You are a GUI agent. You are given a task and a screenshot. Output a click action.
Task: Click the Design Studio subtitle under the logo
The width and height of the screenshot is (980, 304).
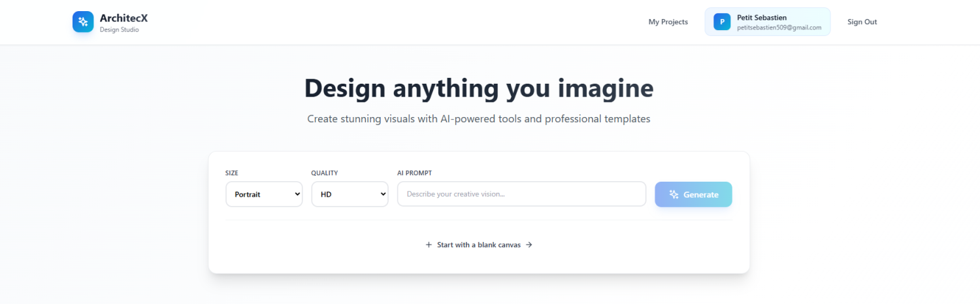[119, 29]
